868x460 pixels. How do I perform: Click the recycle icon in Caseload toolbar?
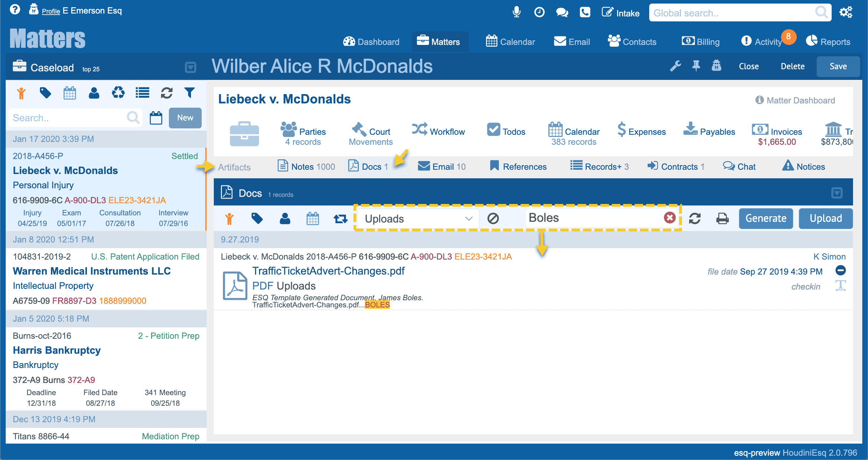pyautogui.click(x=118, y=93)
